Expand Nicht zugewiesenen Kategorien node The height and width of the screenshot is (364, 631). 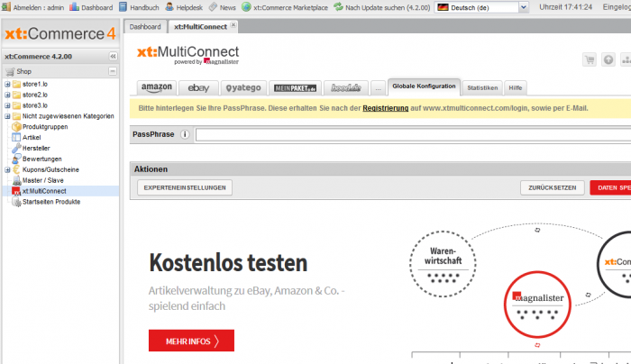[7, 116]
